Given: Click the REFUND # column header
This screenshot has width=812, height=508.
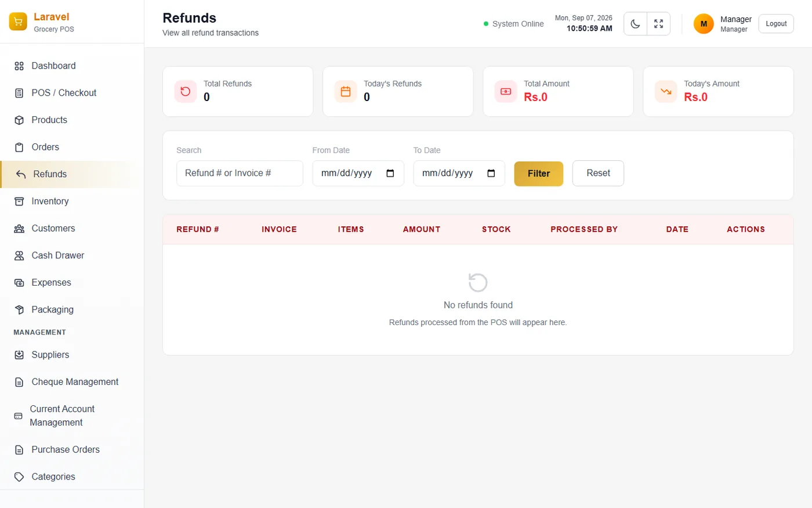Looking at the screenshot, I should coord(198,229).
